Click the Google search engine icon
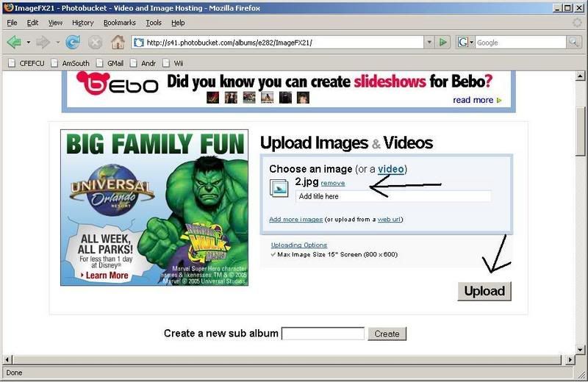Viewport: 588px width, 382px height. (463, 43)
